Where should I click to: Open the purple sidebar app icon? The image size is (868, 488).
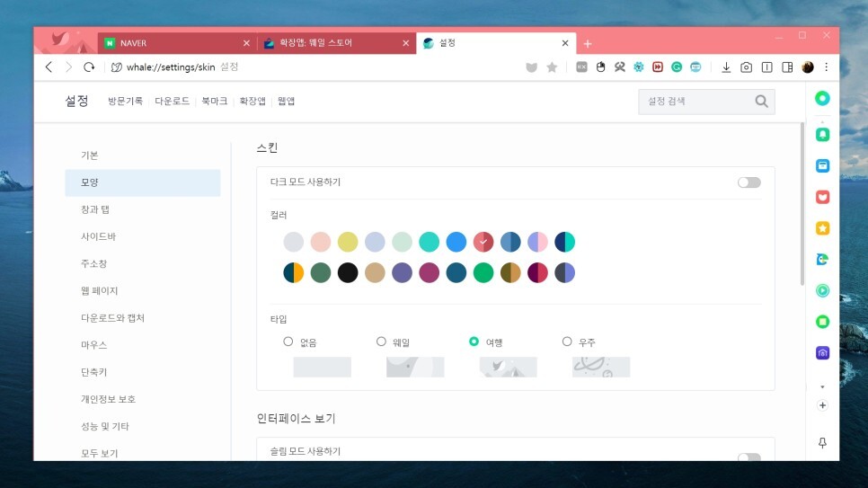coord(822,353)
